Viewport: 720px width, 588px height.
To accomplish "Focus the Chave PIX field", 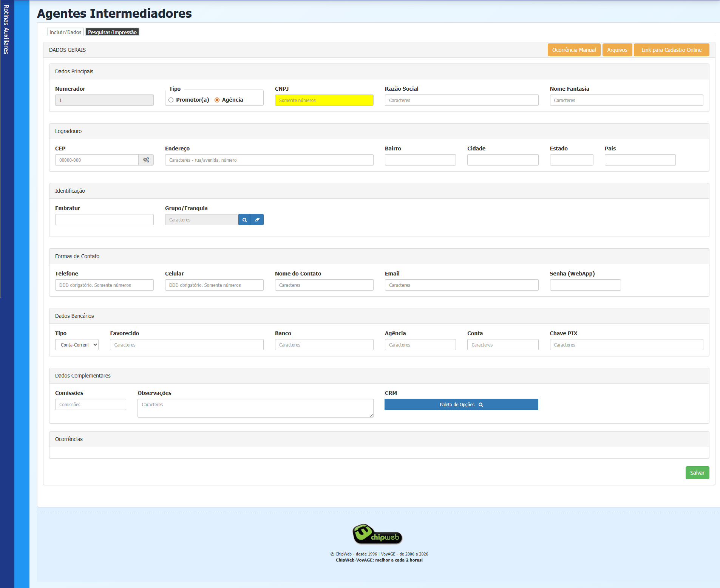I will (626, 345).
